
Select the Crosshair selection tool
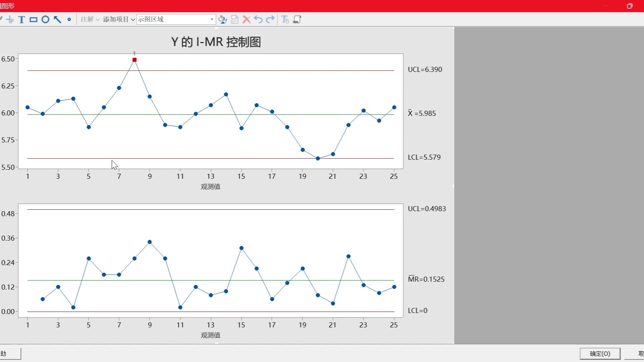pyautogui.click(x=10, y=19)
